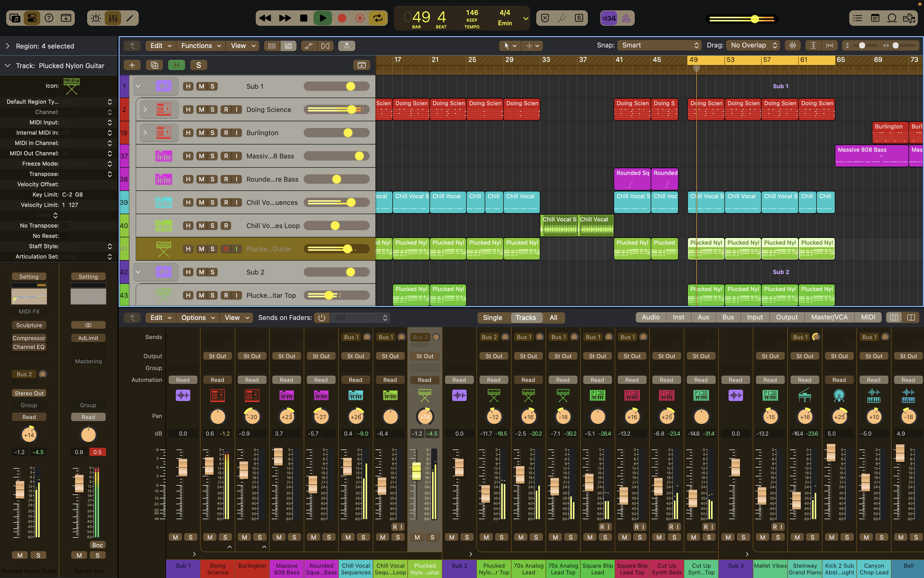Click the Steinway Grand Piano mixer icon

point(804,395)
